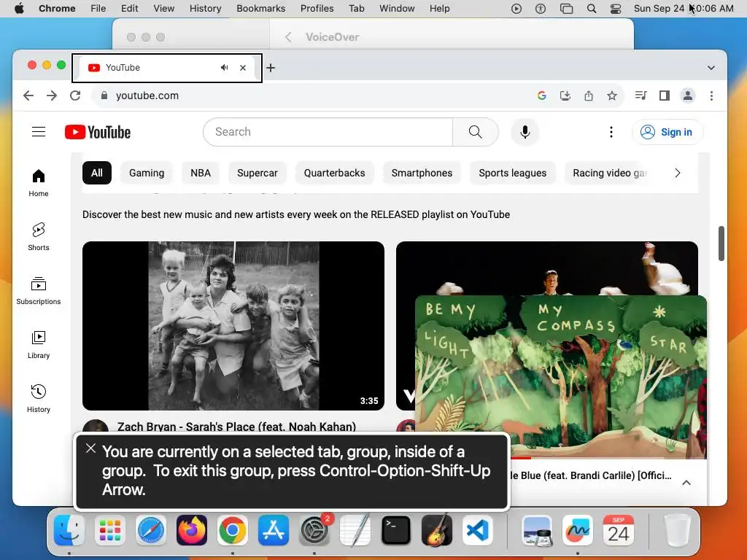
Task: Open the Chrome File menu
Action: coord(98,9)
